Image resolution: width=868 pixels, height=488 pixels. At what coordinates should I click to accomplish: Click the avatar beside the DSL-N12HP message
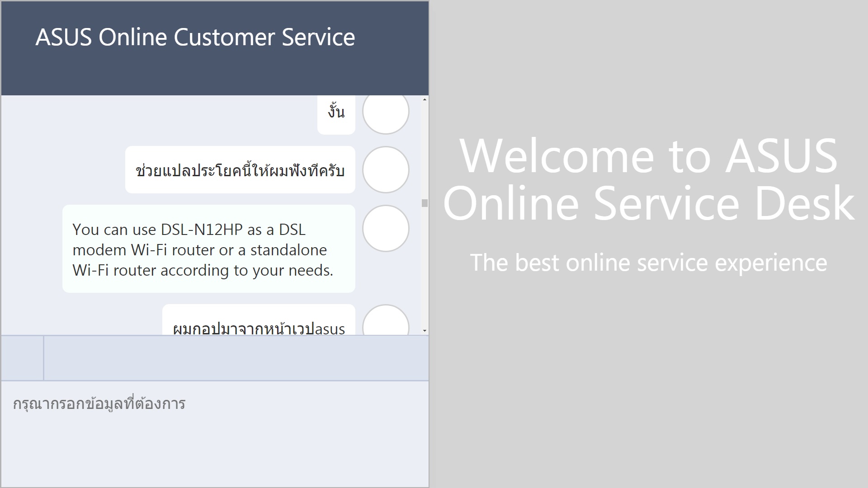click(x=386, y=228)
